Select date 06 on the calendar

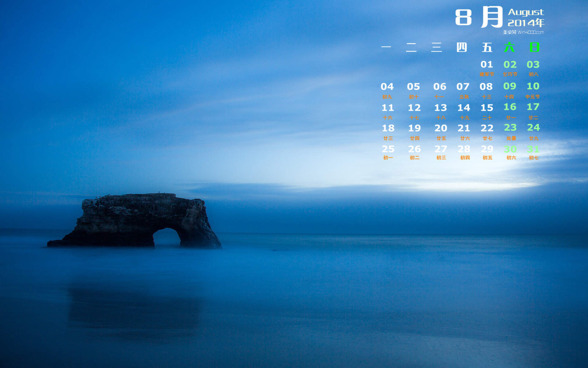coord(440,86)
